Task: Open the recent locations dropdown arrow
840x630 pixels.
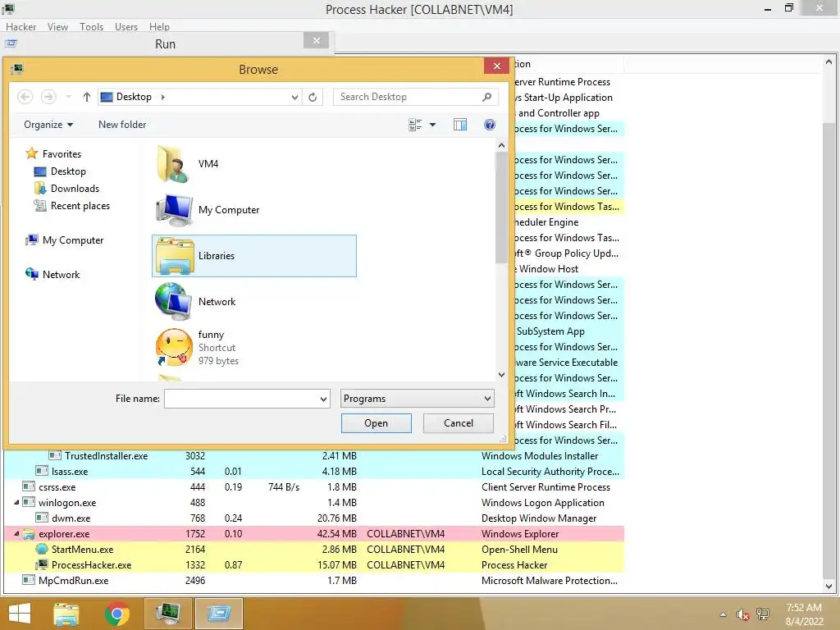Action: 69,97
